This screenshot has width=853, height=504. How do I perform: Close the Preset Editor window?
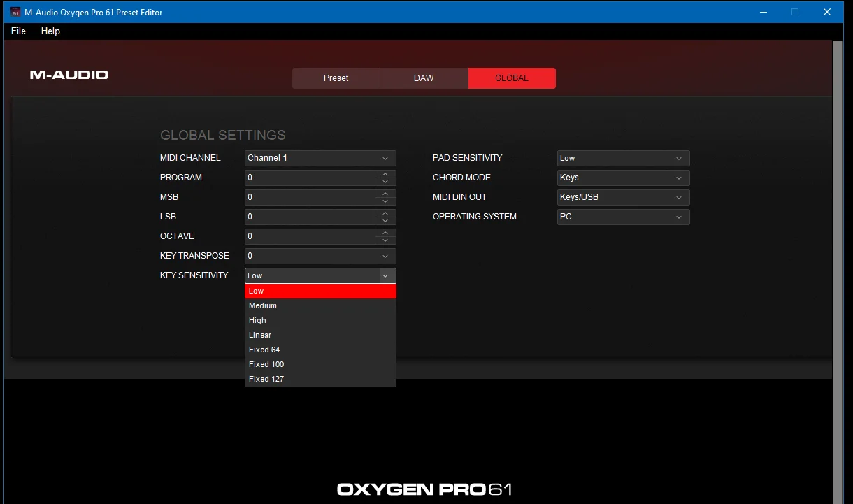(x=828, y=12)
